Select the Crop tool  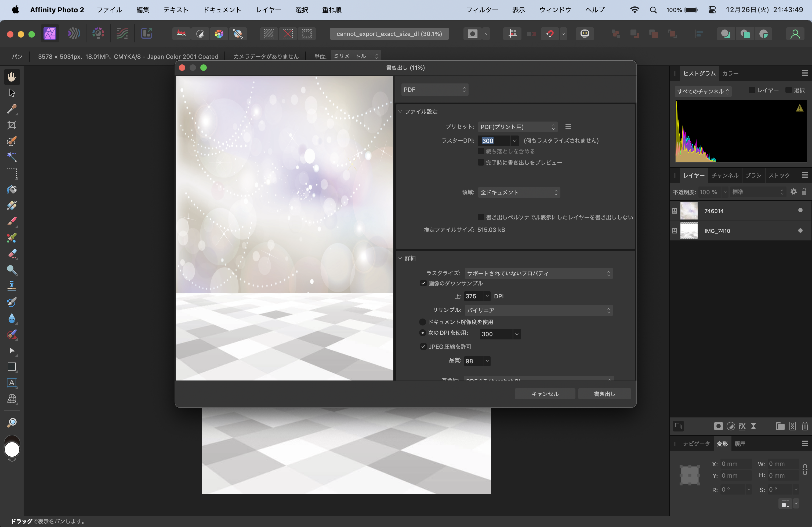point(12,125)
